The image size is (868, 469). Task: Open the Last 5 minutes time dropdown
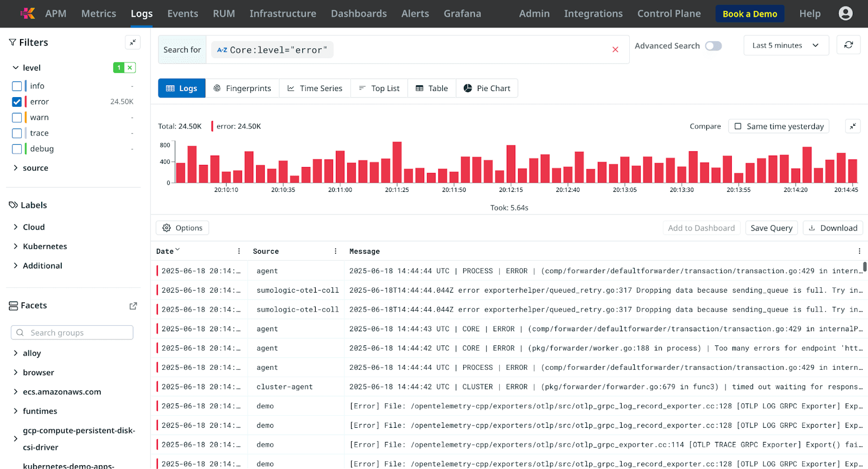(786, 46)
